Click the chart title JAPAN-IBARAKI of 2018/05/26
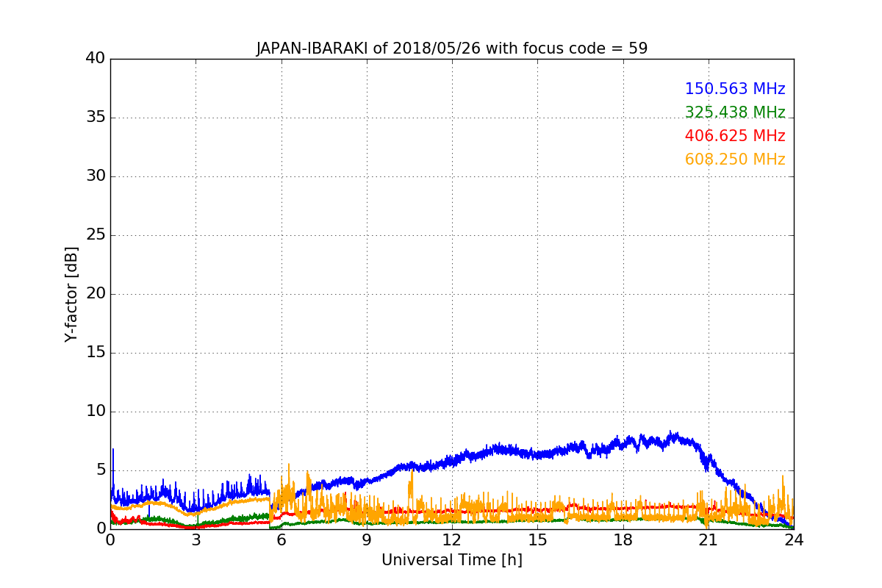 coord(452,49)
